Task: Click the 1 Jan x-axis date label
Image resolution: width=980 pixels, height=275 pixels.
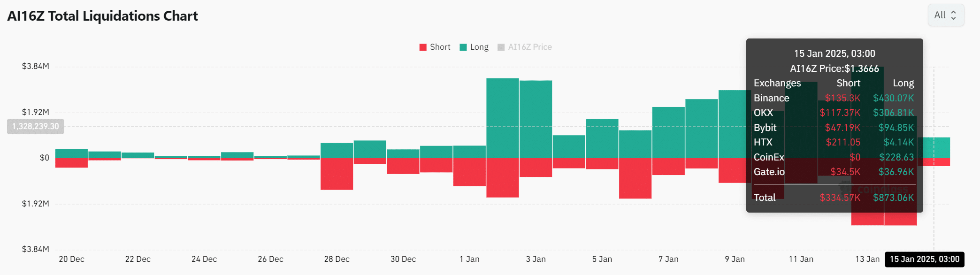Action: tap(469, 259)
